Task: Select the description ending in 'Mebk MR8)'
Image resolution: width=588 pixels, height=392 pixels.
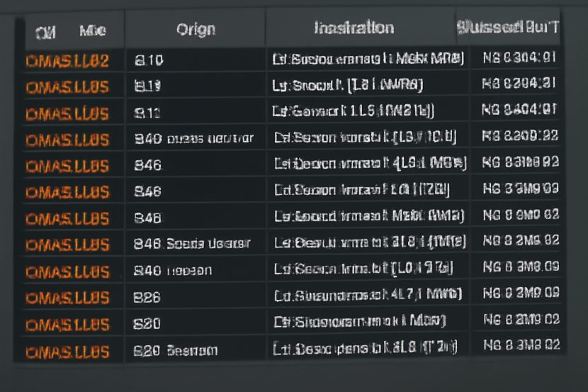Action: point(368,59)
